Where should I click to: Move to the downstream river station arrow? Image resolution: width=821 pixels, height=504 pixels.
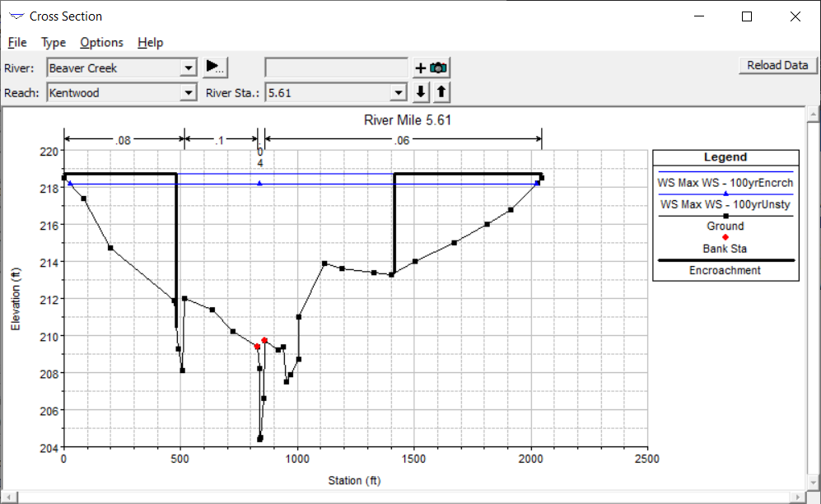click(x=422, y=92)
